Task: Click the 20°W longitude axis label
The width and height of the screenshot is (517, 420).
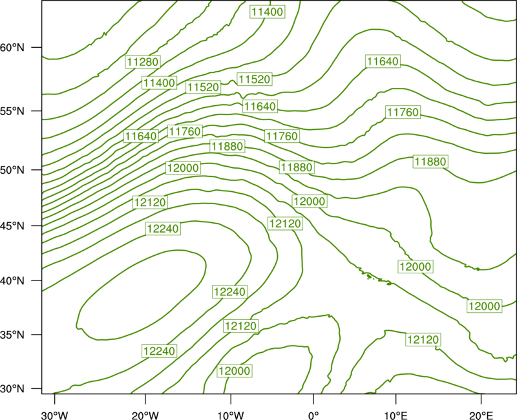Action: [145, 415]
